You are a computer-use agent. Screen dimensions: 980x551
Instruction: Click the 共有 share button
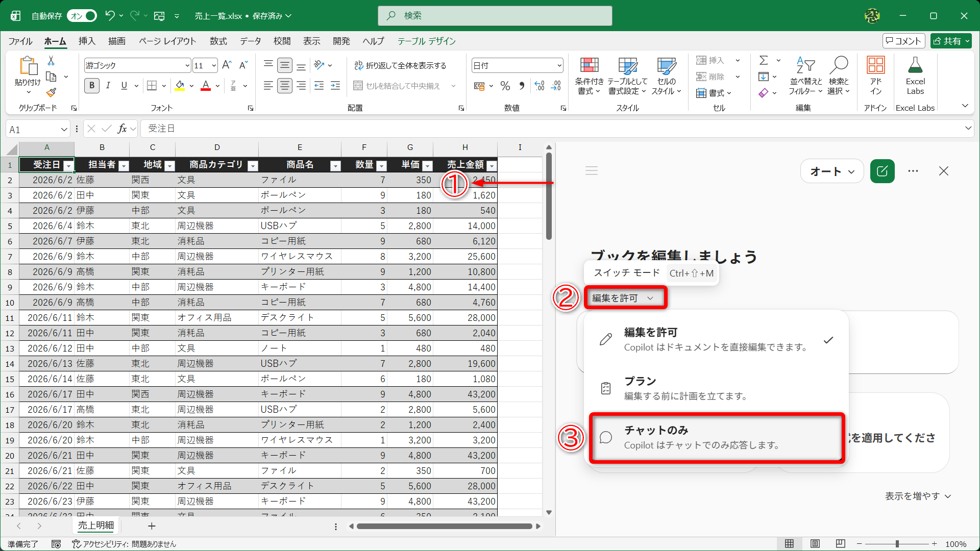point(950,41)
